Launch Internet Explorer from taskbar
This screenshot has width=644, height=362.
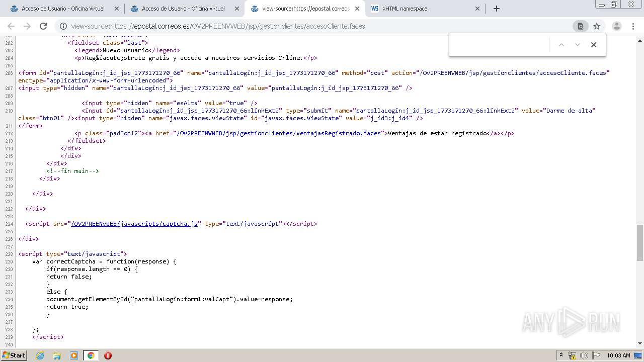click(40, 355)
